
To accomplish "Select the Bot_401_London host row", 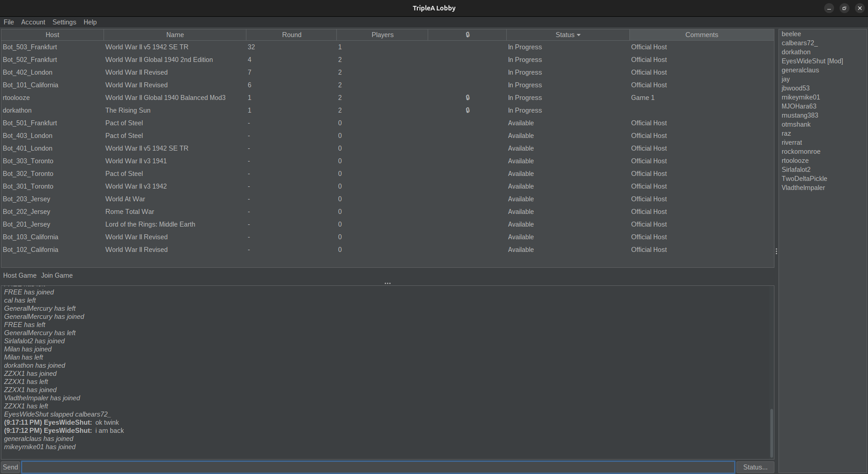I will coord(387,148).
